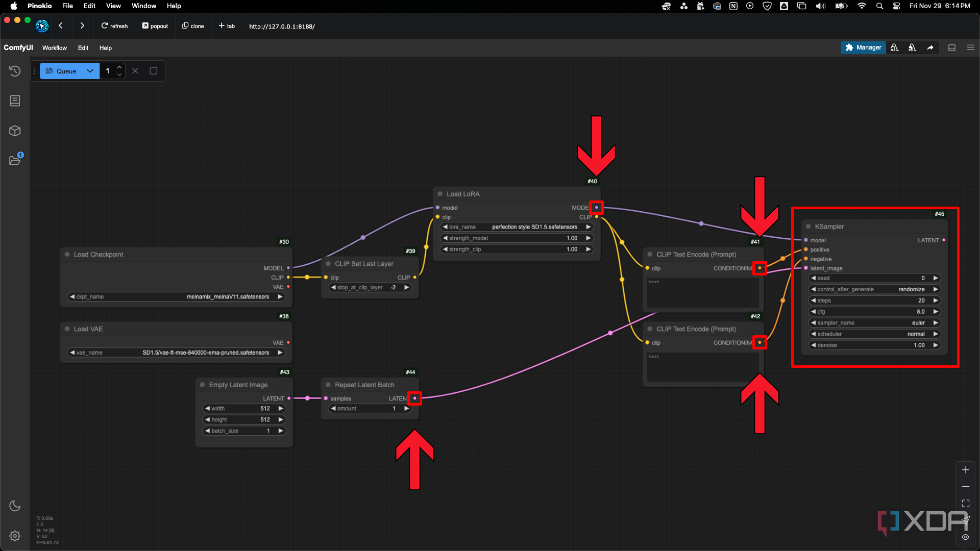
Task: Click the seed value field
Action: (x=874, y=278)
